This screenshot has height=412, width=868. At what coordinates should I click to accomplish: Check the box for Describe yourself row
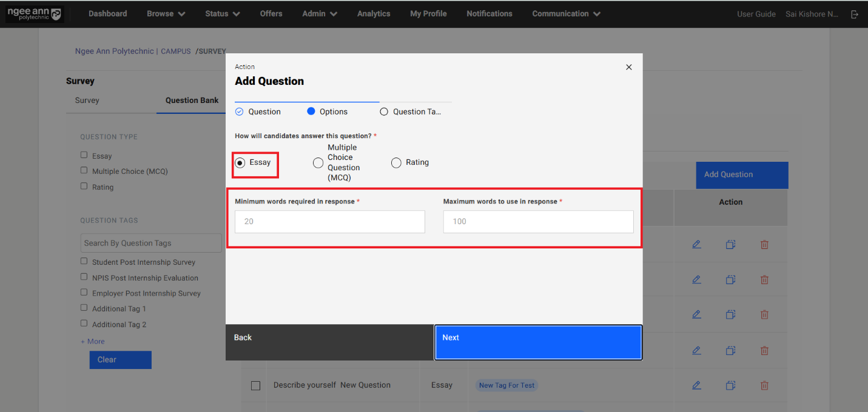(x=255, y=385)
